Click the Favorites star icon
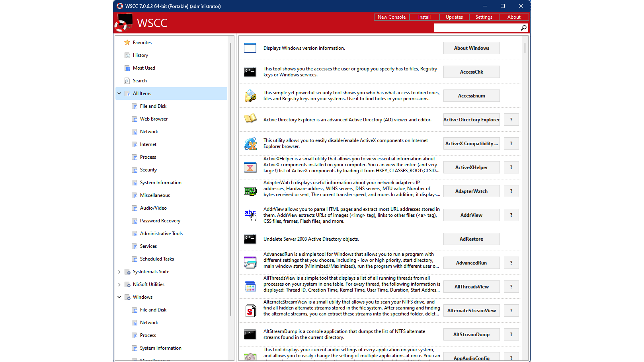 [127, 43]
